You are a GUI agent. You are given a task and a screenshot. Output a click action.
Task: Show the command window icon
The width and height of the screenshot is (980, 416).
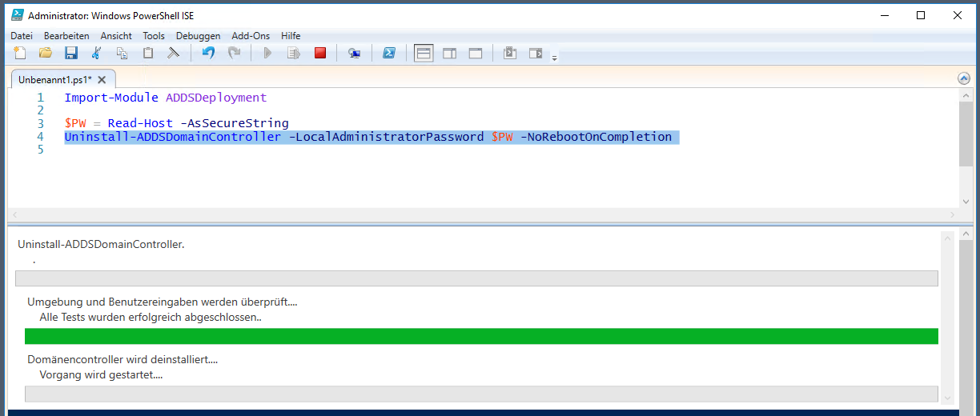510,53
